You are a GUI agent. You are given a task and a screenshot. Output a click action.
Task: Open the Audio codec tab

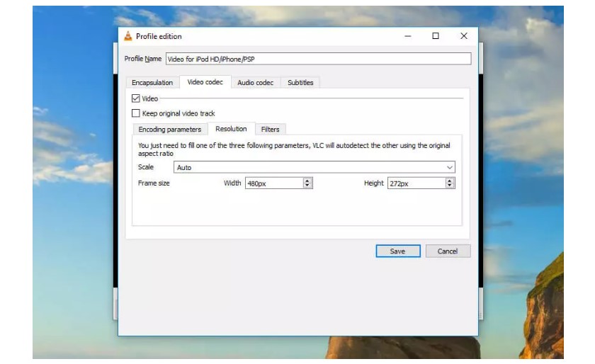click(x=256, y=82)
